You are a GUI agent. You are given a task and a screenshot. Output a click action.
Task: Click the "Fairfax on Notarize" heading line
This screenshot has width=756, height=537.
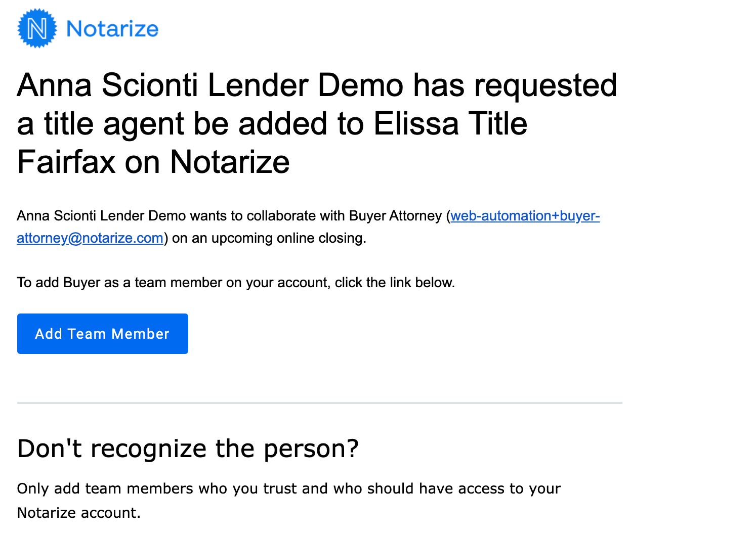(x=153, y=162)
